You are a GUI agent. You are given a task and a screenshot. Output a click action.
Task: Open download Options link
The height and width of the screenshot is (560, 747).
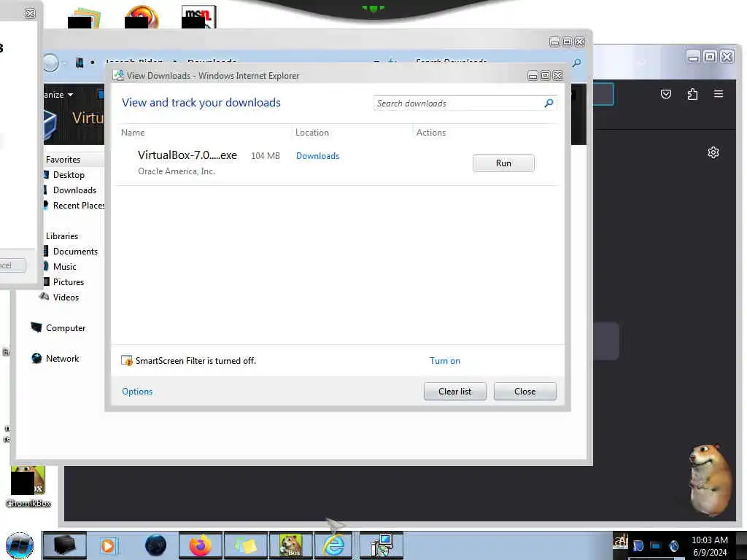(x=137, y=391)
